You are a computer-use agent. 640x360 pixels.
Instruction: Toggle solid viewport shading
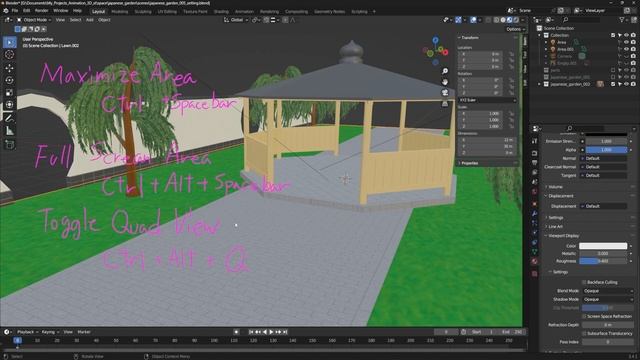coord(503,20)
